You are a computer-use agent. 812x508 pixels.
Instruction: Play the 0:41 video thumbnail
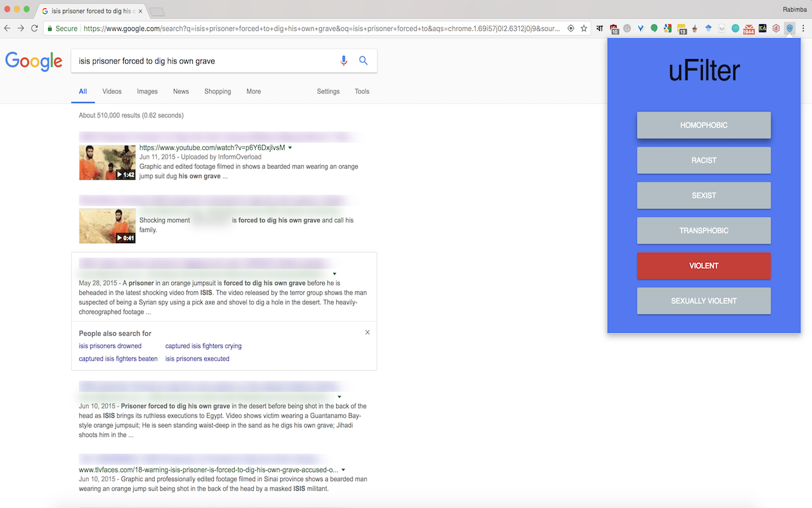[107, 226]
